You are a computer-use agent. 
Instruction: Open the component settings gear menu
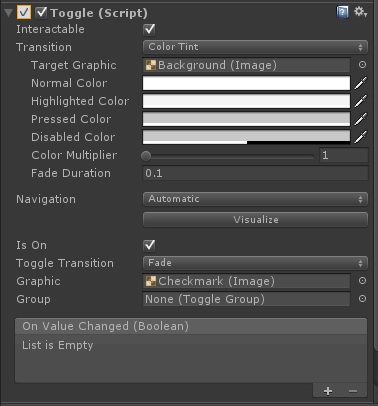pyautogui.click(x=360, y=12)
